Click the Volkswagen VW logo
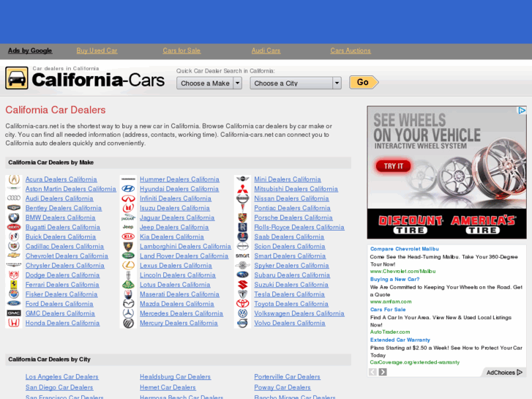This screenshot has height=399, width=532. (243, 313)
